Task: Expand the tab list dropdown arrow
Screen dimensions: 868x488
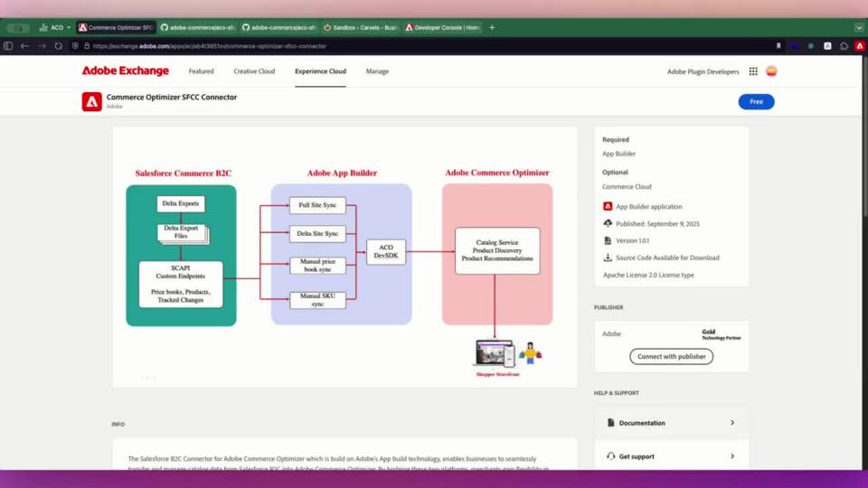Action: pyautogui.click(x=858, y=28)
